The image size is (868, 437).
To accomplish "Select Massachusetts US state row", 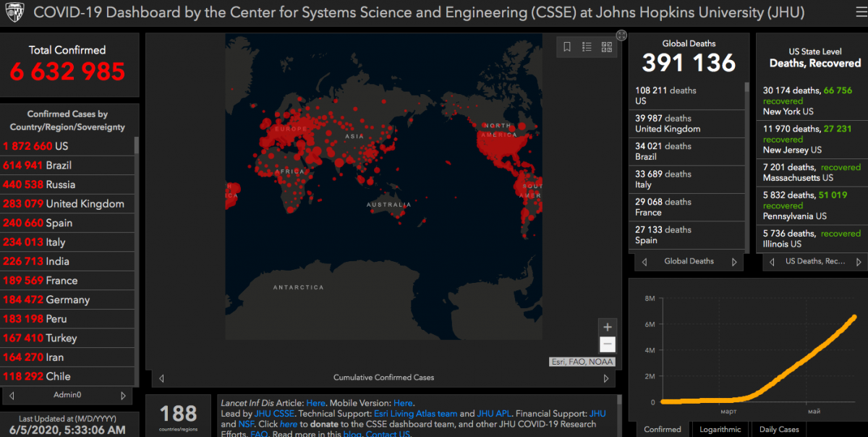I will (x=812, y=172).
